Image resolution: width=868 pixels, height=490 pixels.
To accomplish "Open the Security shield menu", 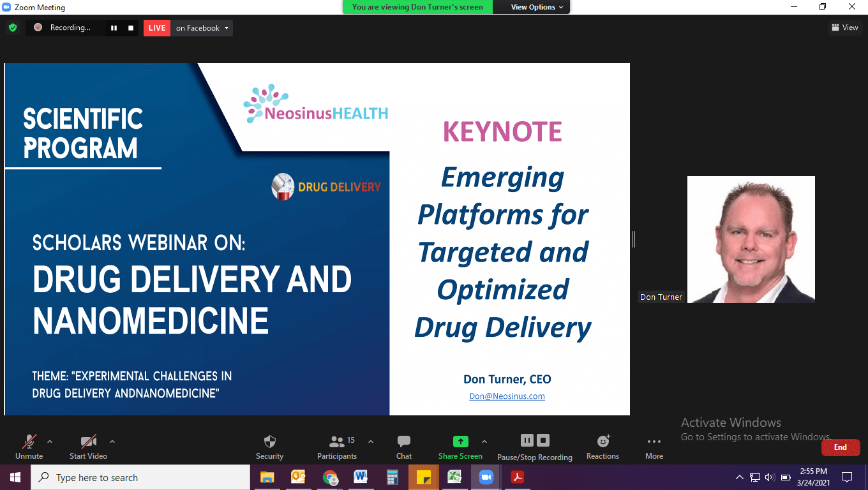I will (269, 447).
